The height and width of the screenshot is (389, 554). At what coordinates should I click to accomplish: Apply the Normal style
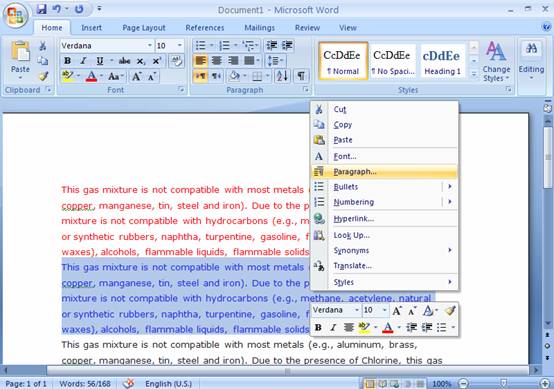pos(343,60)
